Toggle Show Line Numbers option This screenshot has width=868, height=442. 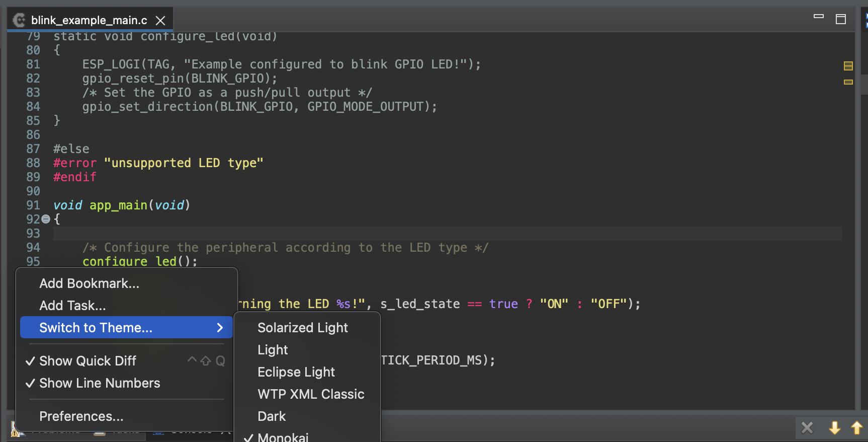click(x=126, y=383)
